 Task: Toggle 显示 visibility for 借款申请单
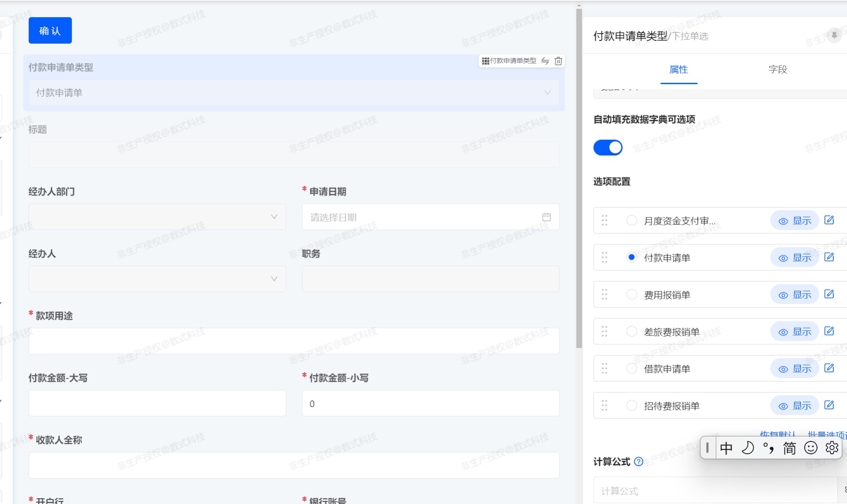point(795,369)
